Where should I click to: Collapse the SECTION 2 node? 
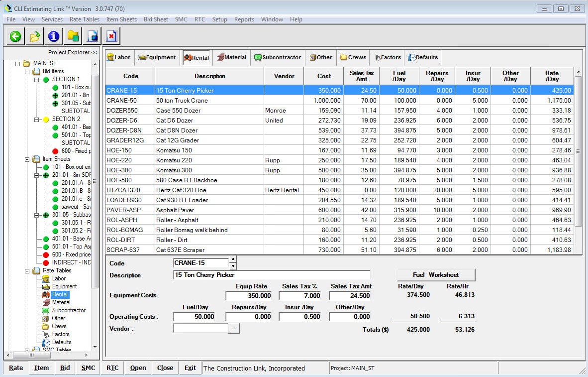[36, 120]
